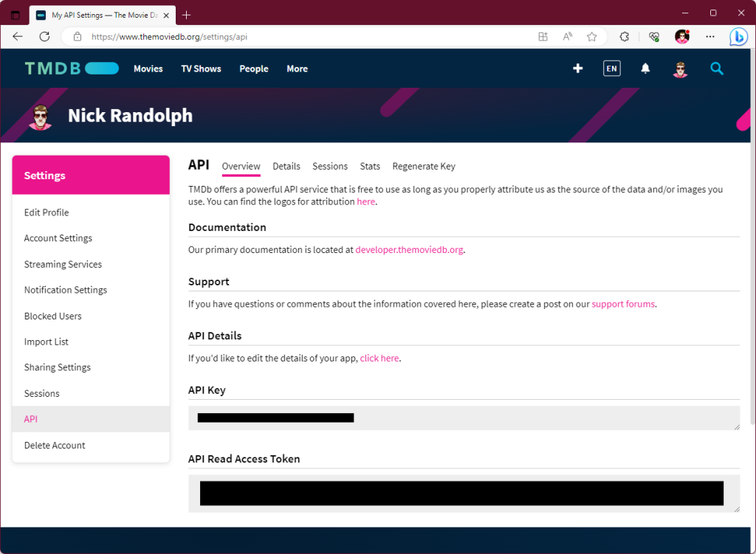Open the EN language selector
Viewport: 756px width, 554px height.
(x=611, y=69)
